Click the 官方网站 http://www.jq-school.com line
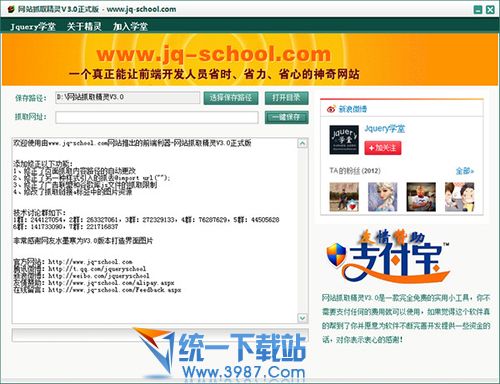The width and height of the screenshot is (500, 384). click(73, 262)
